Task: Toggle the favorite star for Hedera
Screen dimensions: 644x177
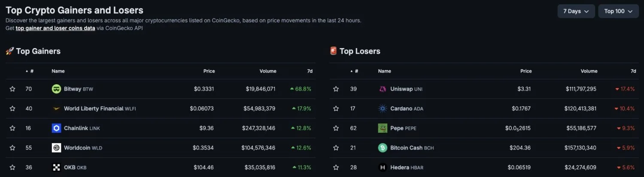Action: pyautogui.click(x=336, y=168)
